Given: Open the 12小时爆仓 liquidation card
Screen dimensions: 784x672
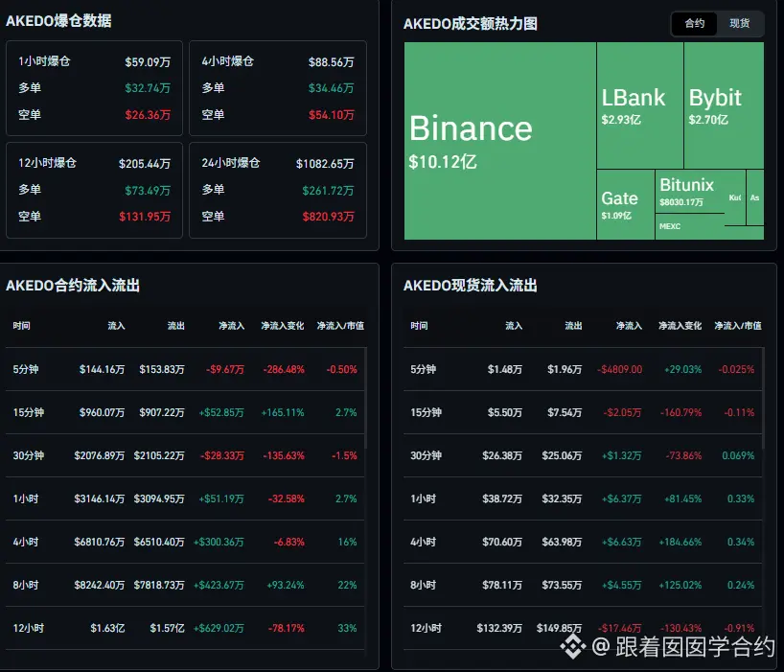Looking at the screenshot, I should [94, 190].
